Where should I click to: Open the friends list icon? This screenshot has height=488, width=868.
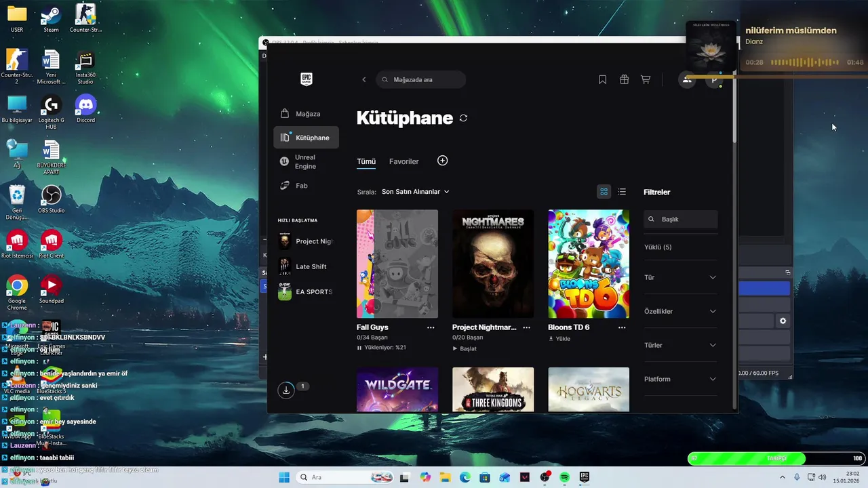click(x=687, y=79)
